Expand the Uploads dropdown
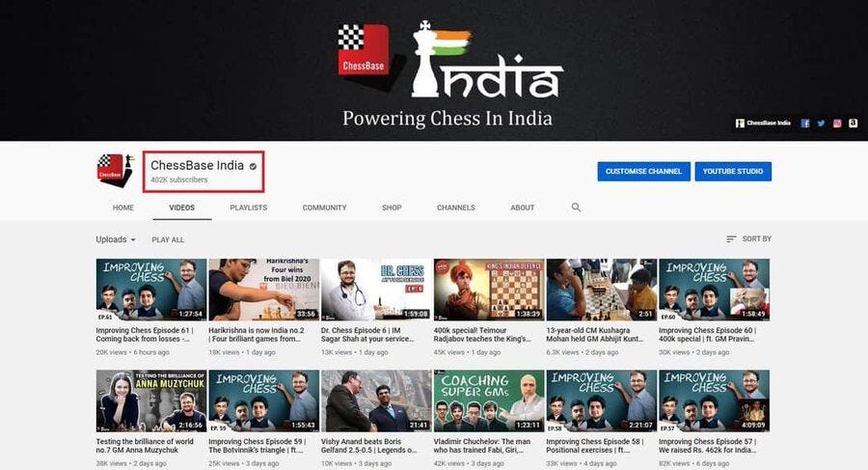 (115, 239)
